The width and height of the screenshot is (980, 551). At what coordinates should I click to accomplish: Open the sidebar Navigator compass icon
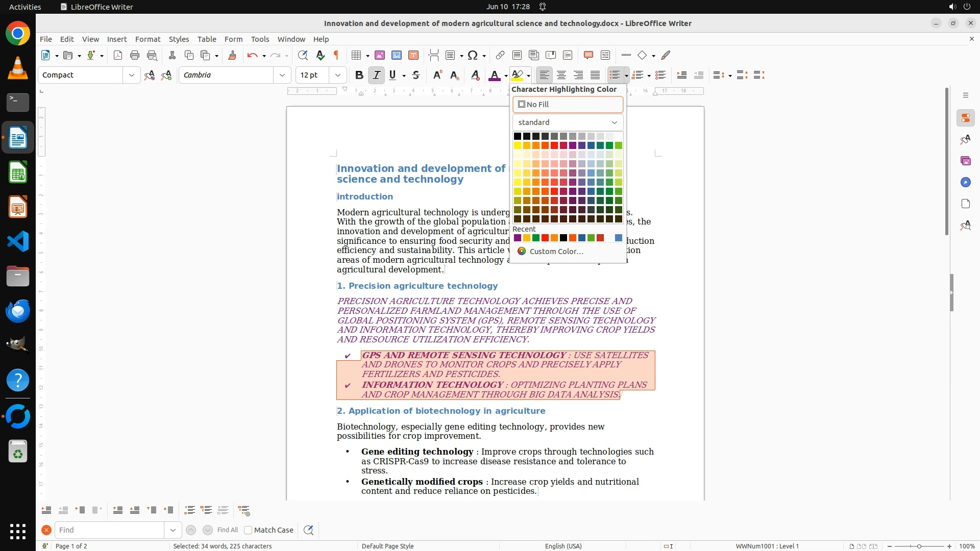(x=965, y=182)
